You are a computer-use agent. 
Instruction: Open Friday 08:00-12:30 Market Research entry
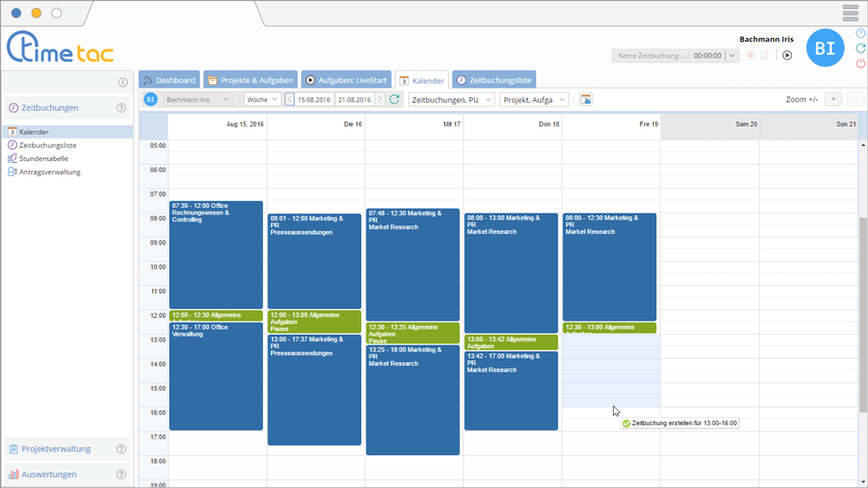(609, 267)
